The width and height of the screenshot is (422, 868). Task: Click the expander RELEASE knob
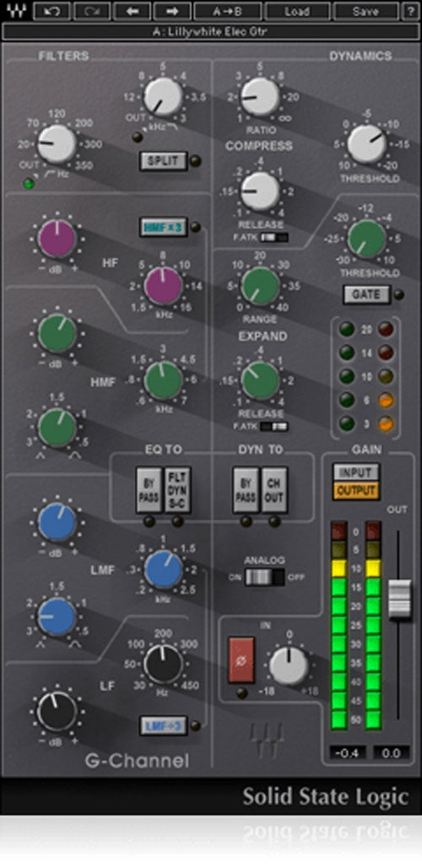260,380
